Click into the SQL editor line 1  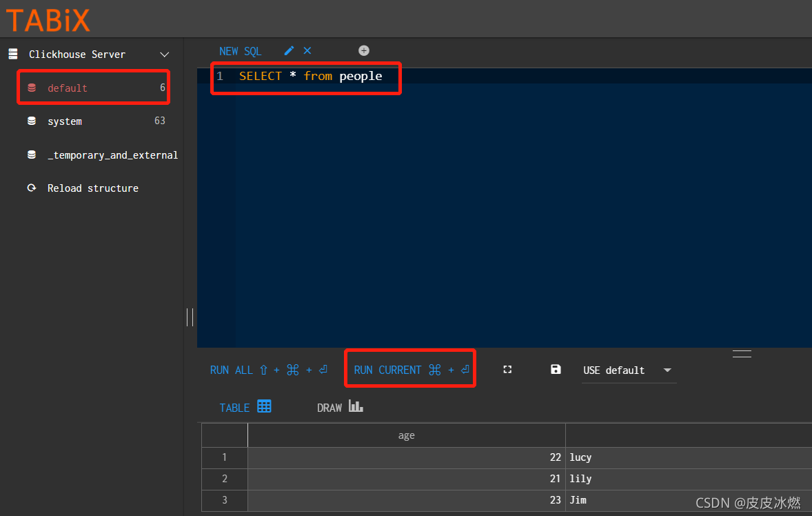[505, 76]
